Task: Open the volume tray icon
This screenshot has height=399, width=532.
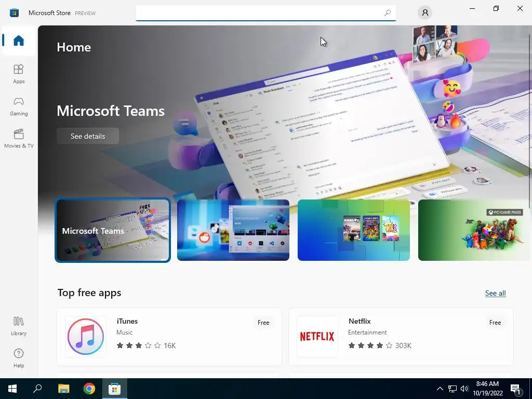Action: coord(464,389)
